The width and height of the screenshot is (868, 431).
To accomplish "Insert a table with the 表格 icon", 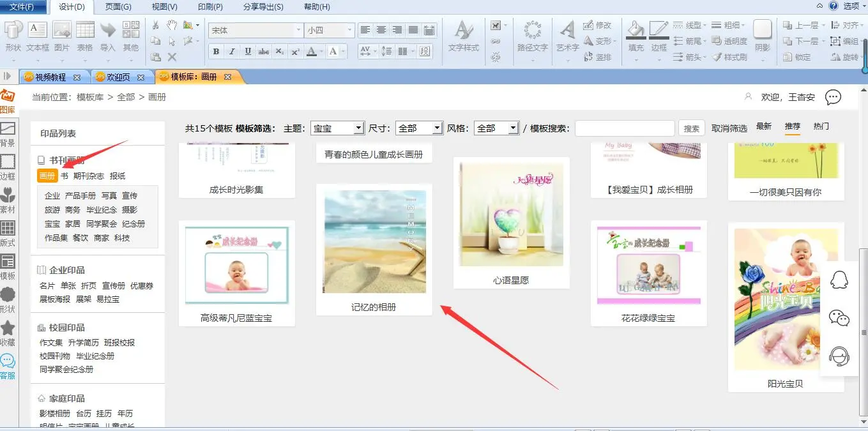I will (85, 36).
